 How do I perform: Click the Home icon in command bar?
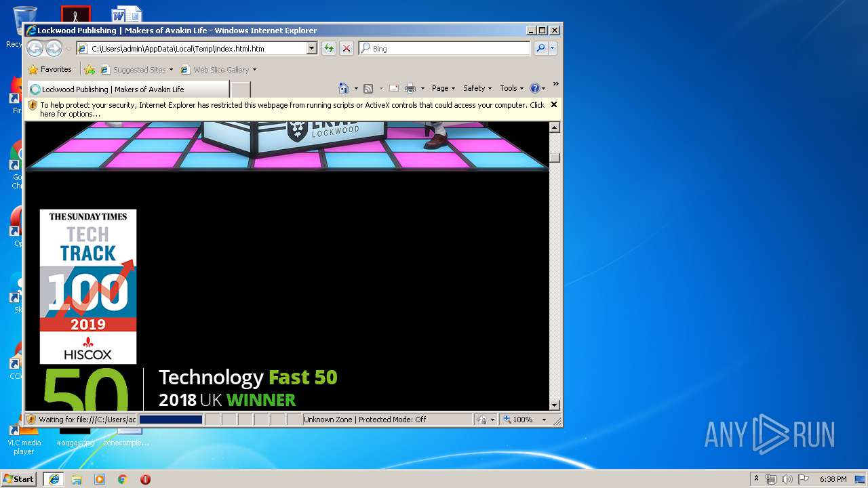pos(344,88)
